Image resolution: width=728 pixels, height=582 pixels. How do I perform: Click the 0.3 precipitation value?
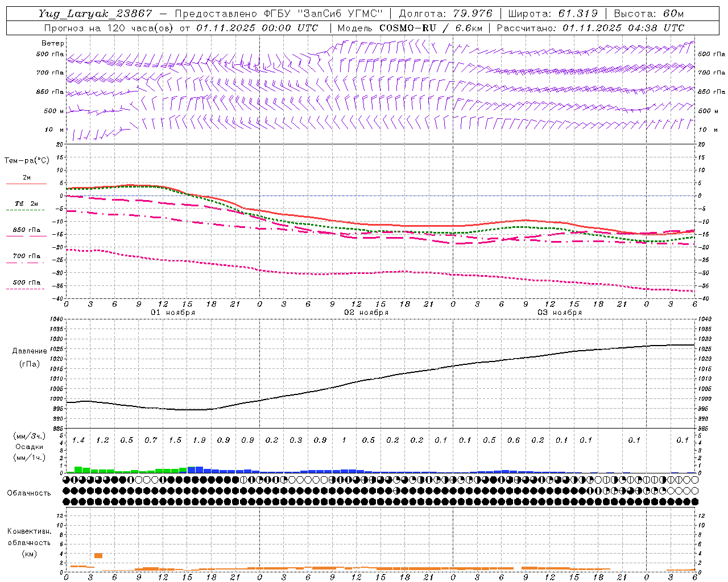tap(296, 440)
